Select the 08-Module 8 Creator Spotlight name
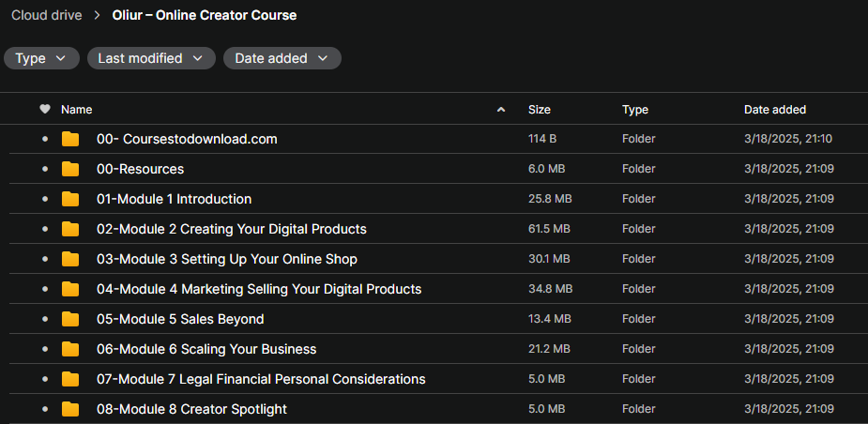The height and width of the screenshot is (424, 868). 192,409
